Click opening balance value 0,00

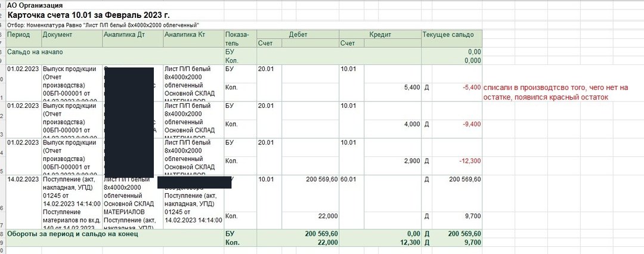[x=474, y=52]
